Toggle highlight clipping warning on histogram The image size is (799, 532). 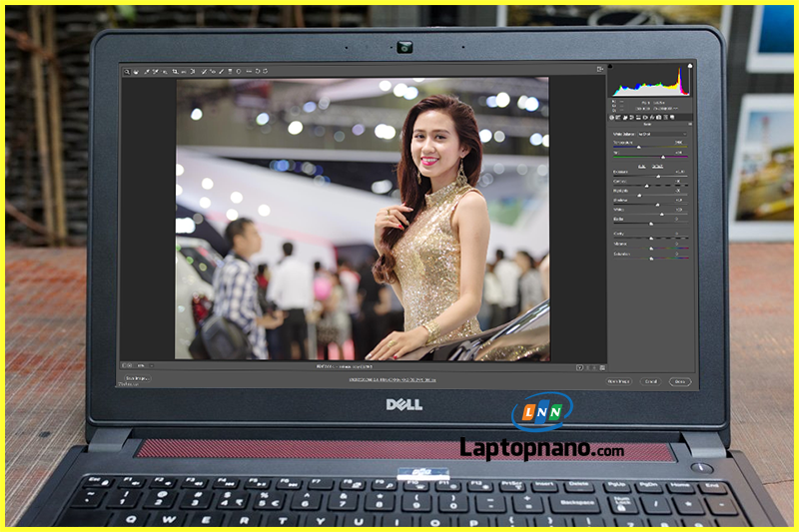pyautogui.click(x=690, y=66)
